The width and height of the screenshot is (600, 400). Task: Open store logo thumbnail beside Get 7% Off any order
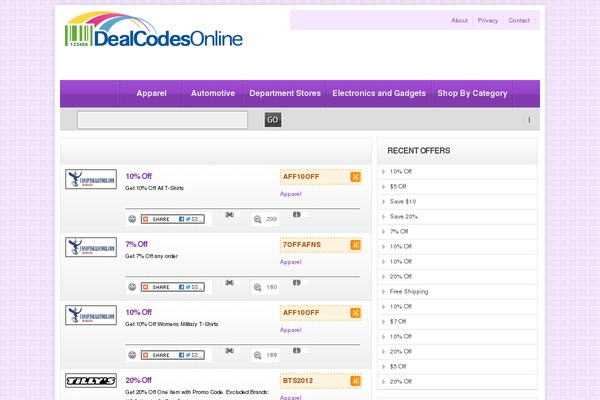coord(91,247)
